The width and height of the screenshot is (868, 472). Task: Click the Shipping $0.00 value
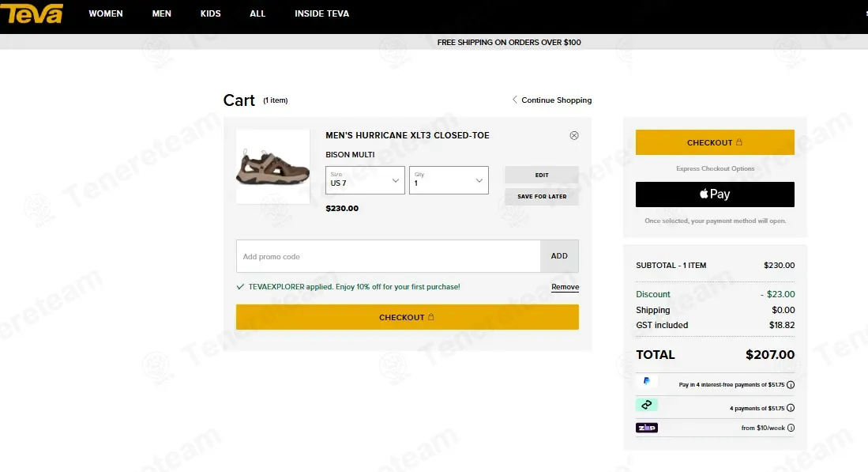pos(783,310)
